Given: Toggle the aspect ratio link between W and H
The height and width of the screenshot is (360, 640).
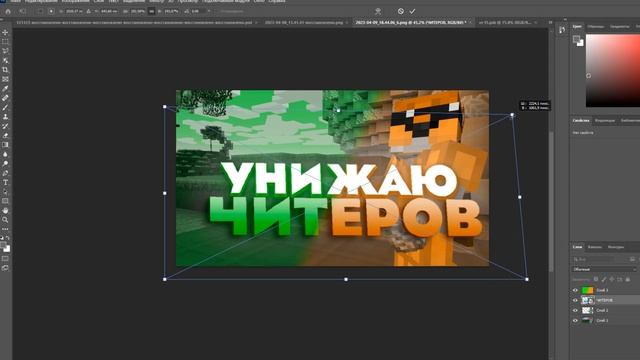Looking at the screenshot, I should pos(151,11).
